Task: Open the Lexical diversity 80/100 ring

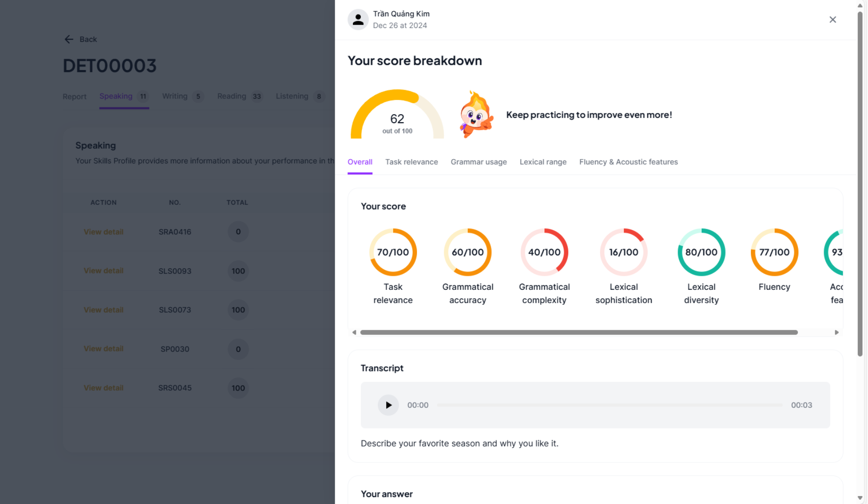Action: pos(701,252)
